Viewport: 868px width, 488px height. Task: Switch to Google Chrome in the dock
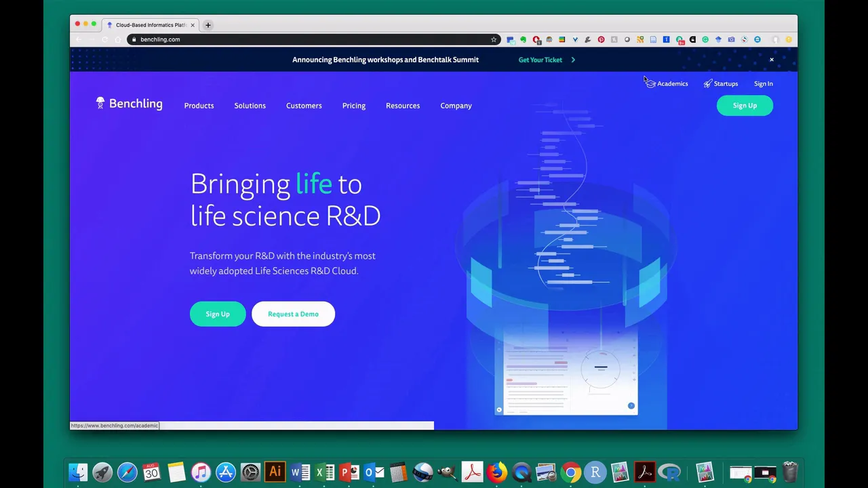point(570,472)
